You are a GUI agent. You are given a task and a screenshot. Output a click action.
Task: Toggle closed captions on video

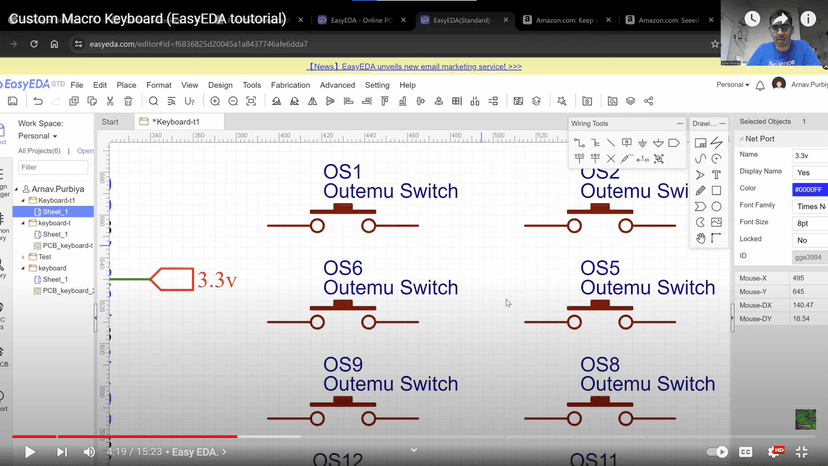[x=745, y=452]
